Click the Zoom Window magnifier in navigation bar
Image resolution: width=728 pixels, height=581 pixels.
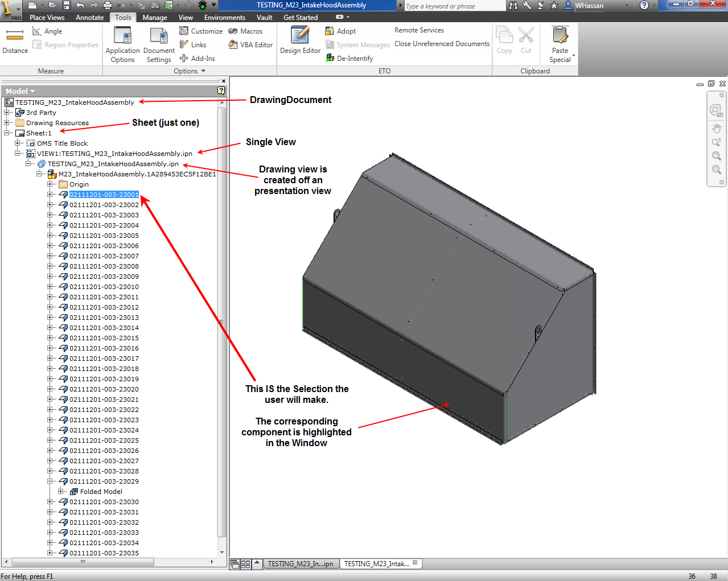pyautogui.click(x=717, y=169)
